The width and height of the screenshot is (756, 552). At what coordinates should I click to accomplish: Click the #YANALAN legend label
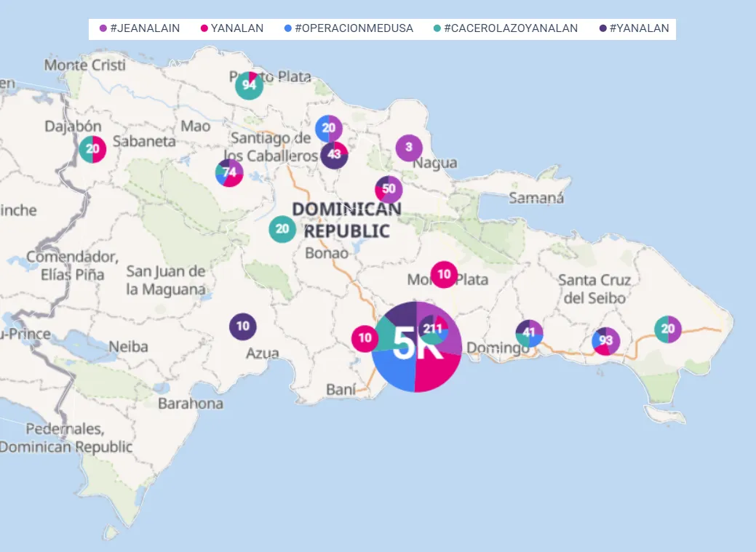[x=638, y=29]
